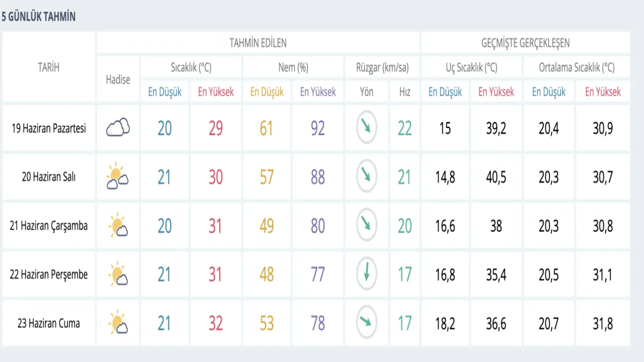Click the Ortalama Sıcaklık (°C) header
The image size is (644, 362).
tap(576, 68)
